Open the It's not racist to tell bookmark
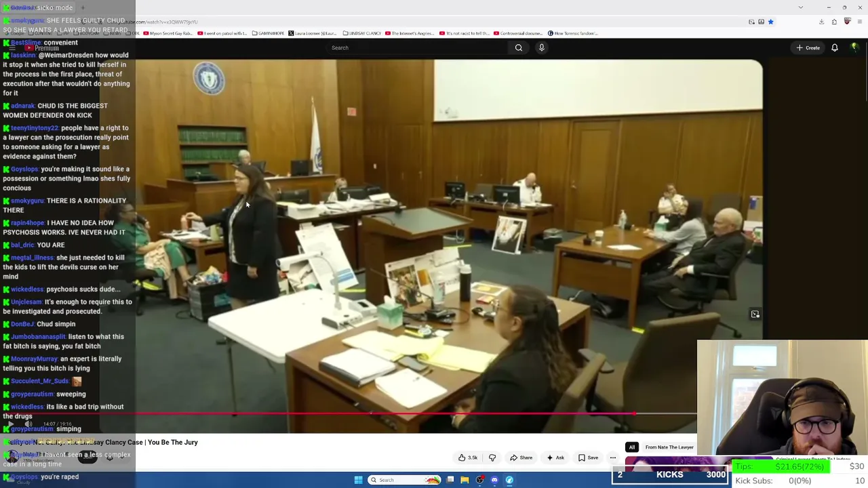The width and height of the screenshot is (868, 488). click(x=464, y=33)
